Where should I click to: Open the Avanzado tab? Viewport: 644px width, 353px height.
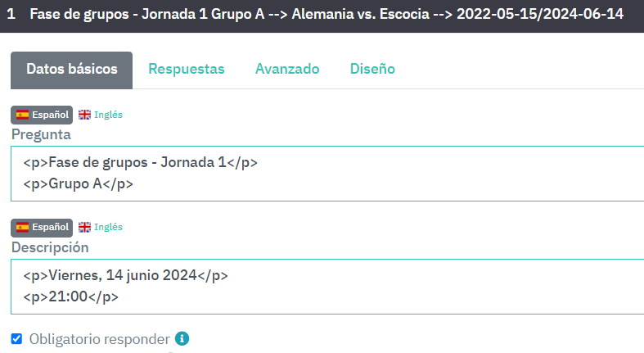287,70
